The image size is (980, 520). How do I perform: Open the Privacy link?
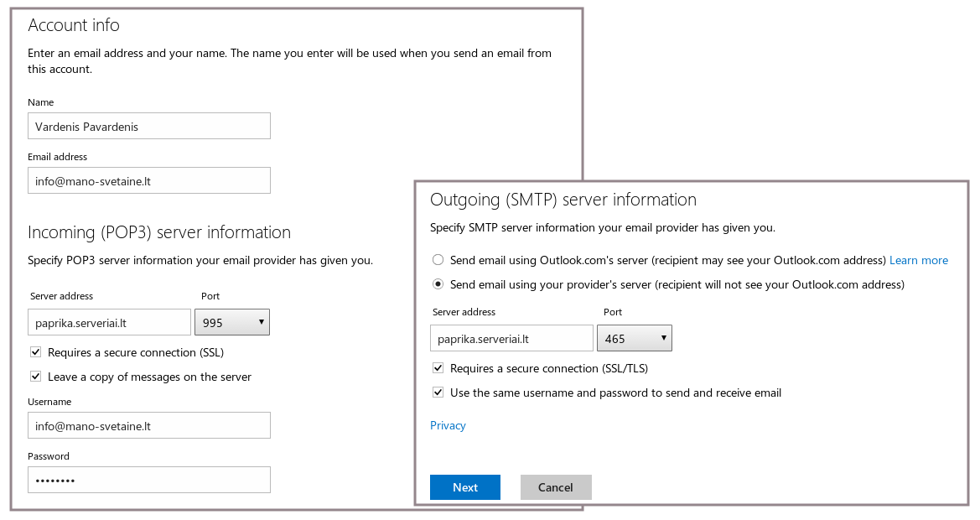pyautogui.click(x=448, y=425)
